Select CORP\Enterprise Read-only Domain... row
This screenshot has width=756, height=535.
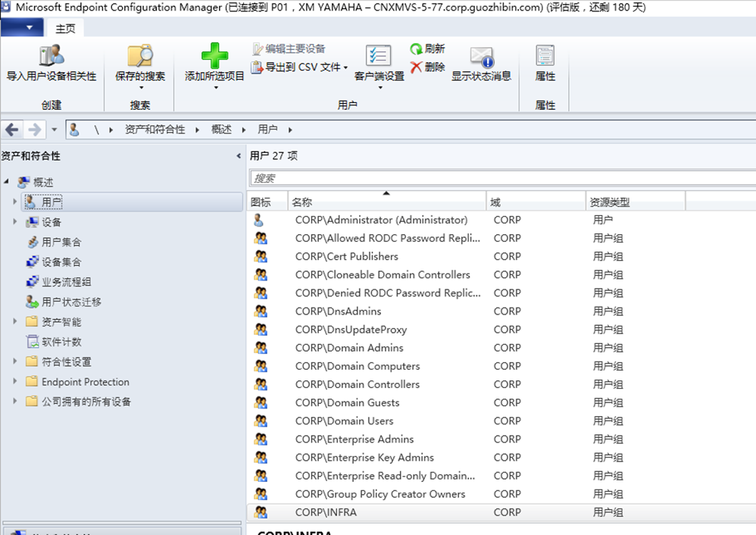(501, 476)
